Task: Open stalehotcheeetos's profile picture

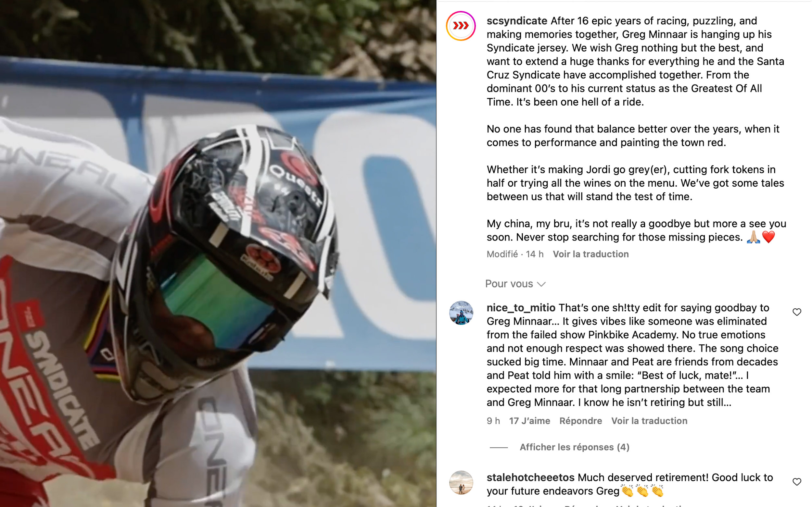Action: [x=461, y=483]
